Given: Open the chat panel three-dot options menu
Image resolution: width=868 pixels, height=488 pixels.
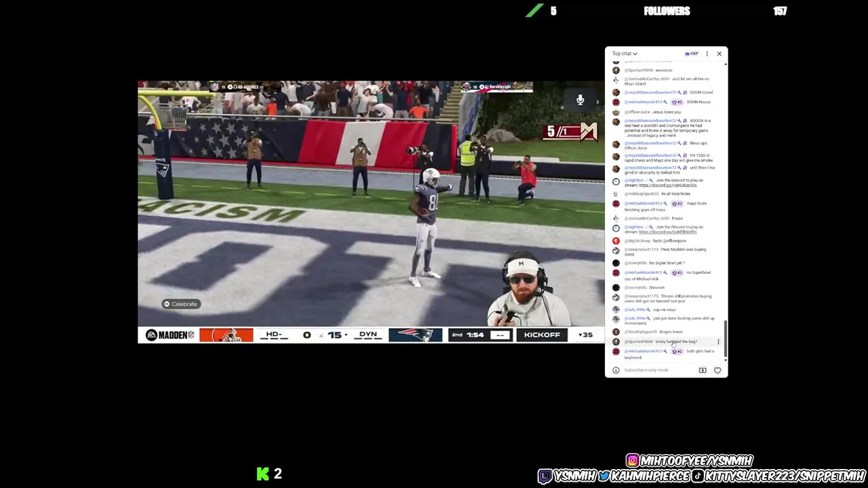Looking at the screenshot, I should (x=707, y=54).
